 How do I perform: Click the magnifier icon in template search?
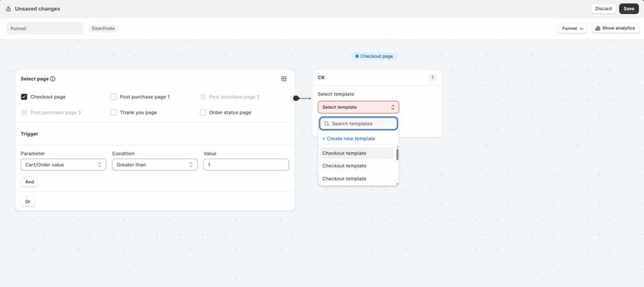[x=327, y=124]
